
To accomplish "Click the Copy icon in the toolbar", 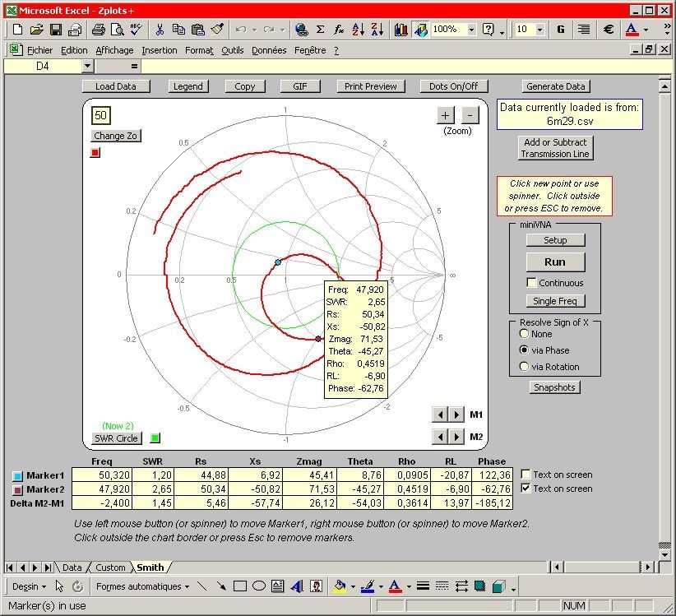I will click(178, 30).
